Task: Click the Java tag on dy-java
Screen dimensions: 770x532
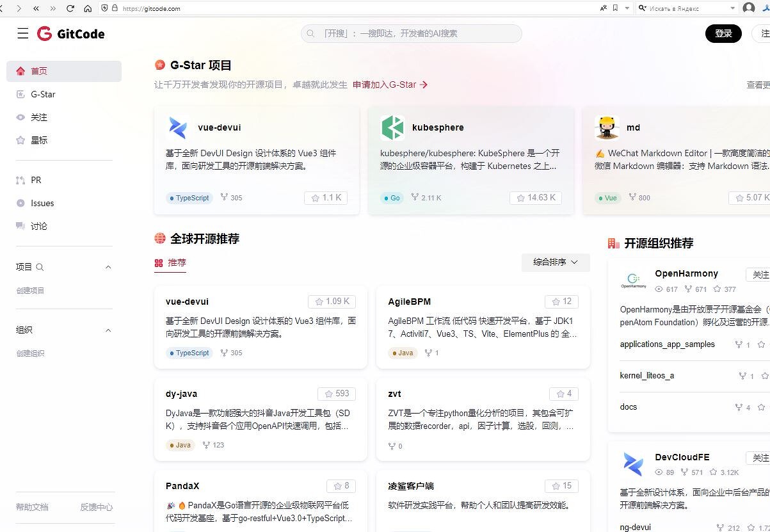Action: (x=180, y=445)
